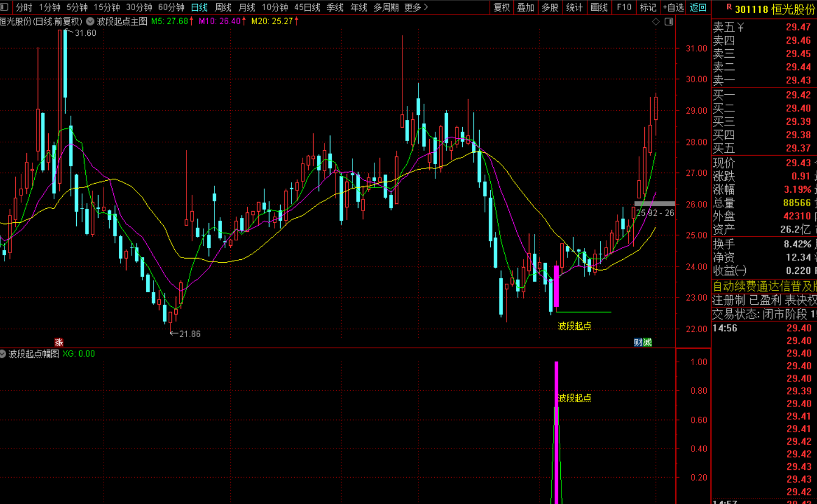The image size is (817, 504).
Task: Open 波段起点幅图 sub-chart indicator dropdown
Action: pos(3,354)
